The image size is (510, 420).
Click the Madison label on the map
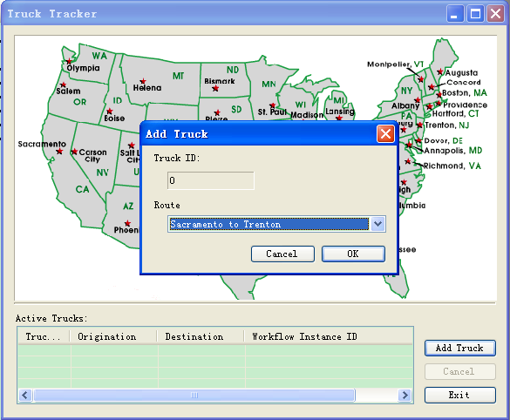[307, 115]
